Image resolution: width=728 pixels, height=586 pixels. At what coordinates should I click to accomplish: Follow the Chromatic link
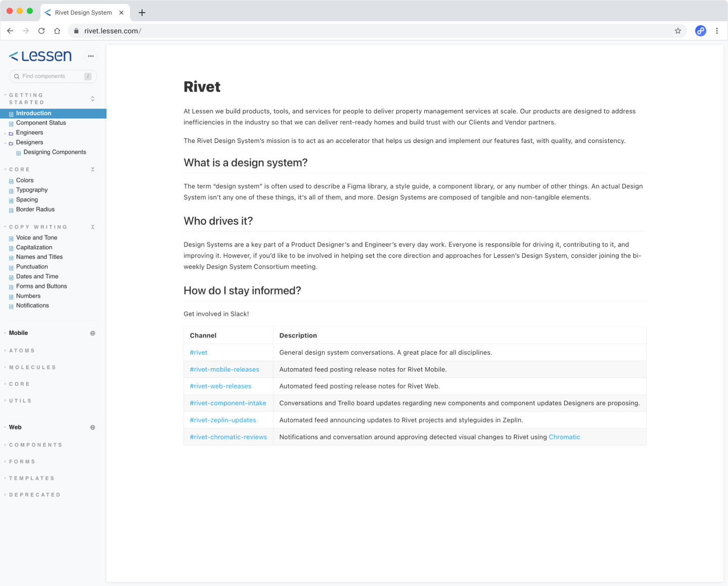(x=564, y=437)
